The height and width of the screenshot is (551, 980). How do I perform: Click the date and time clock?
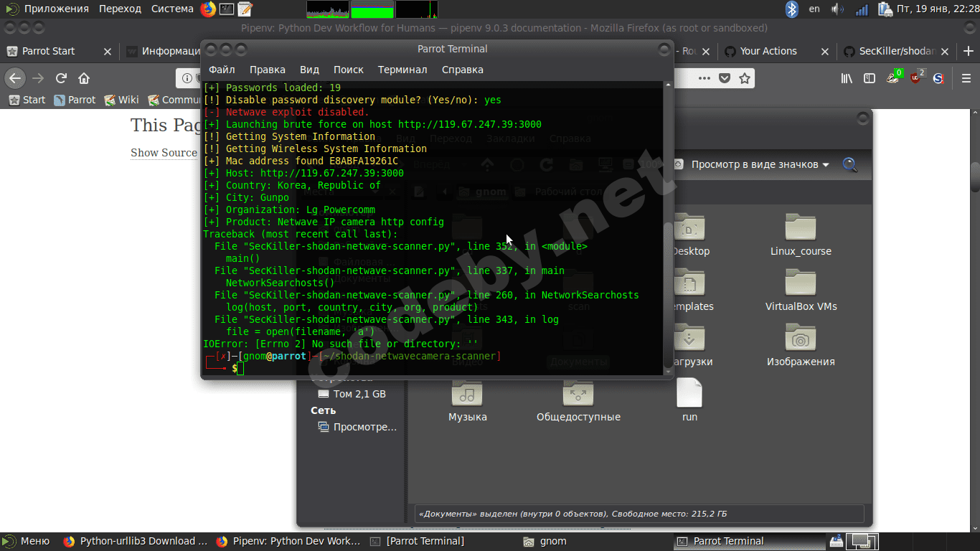click(937, 9)
